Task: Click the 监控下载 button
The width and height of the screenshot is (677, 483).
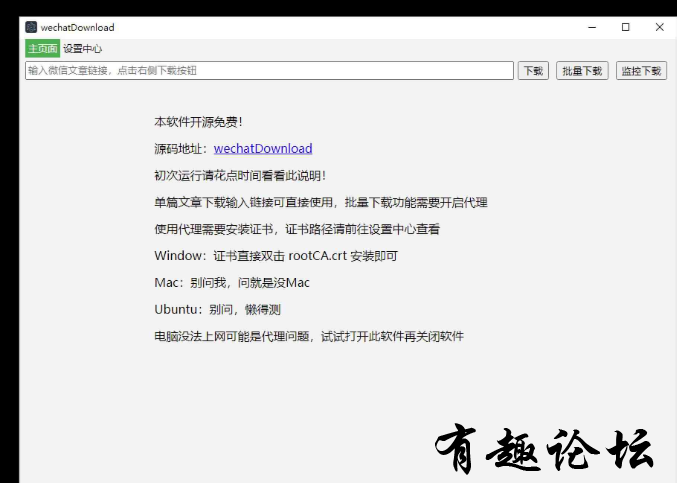Action: point(641,71)
